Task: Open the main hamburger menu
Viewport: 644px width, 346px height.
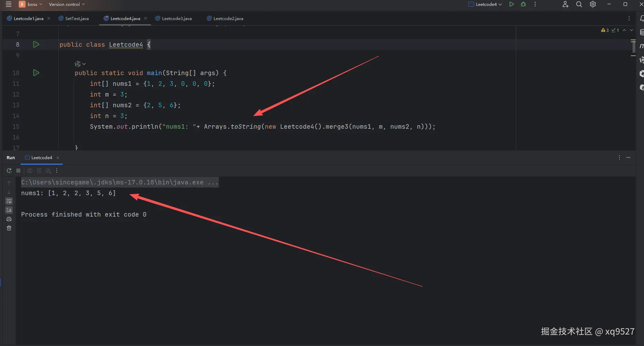Action: [9, 4]
